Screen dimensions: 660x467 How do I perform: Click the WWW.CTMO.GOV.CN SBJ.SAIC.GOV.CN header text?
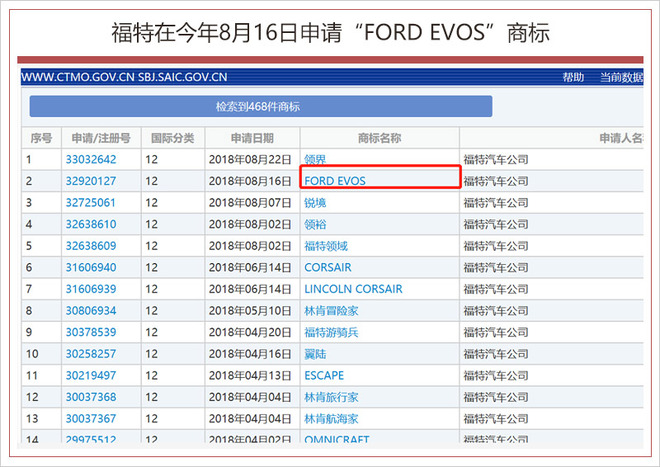(x=124, y=77)
